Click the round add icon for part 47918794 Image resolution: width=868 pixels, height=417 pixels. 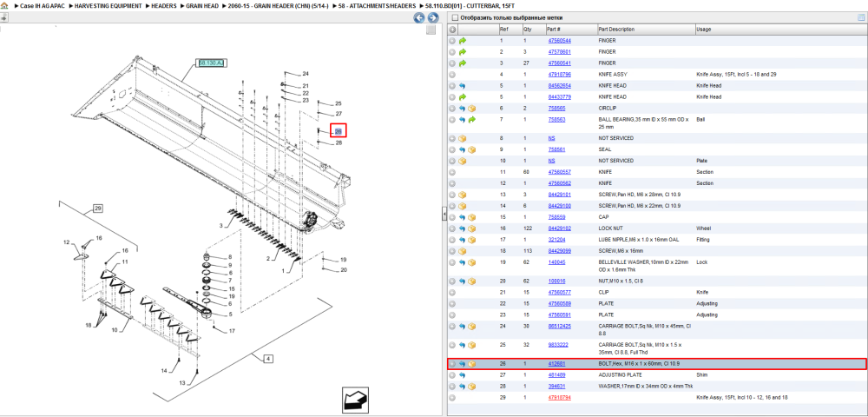pyautogui.click(x=452, y=397)
